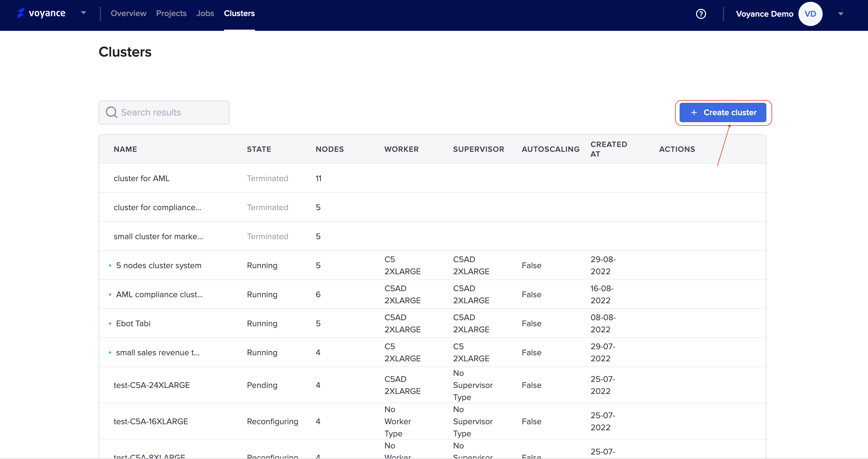
Task: Click node count 6 for AML compliance cluster
Action: 318,295
